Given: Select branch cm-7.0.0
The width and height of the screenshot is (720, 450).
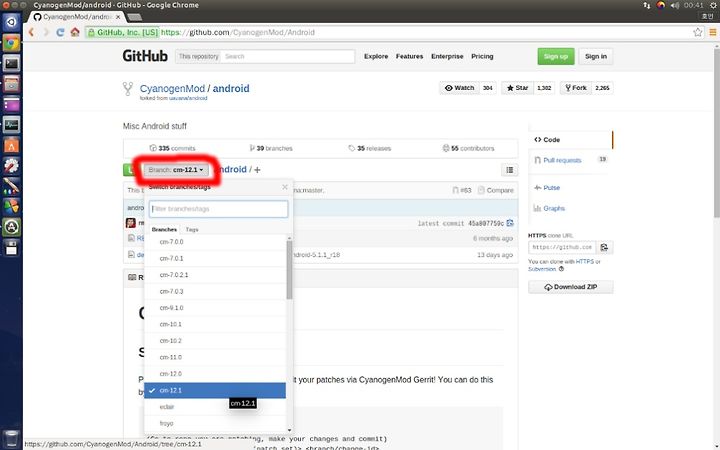Looking at the screenshot, I should tap(215, 242).
